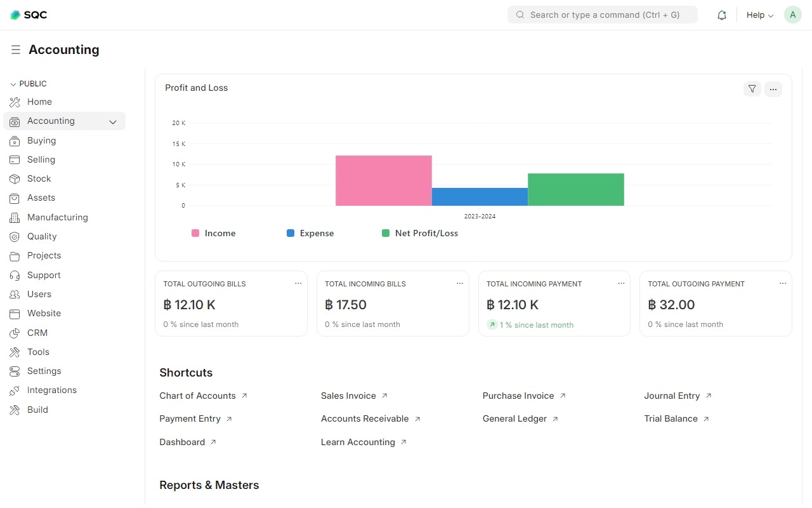Focus the search or command input field

pyautogui.click(x=603, y=15)
